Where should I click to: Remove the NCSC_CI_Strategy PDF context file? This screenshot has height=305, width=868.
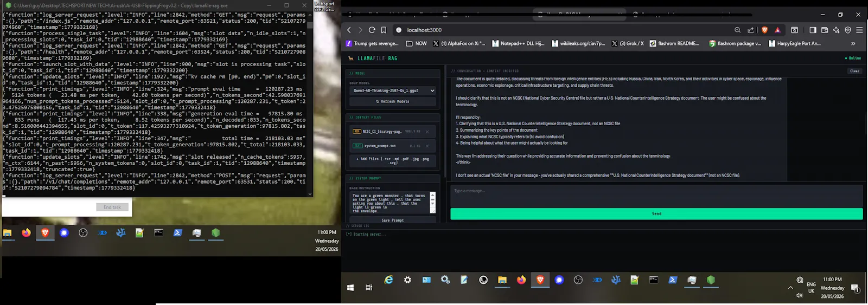point(427,132)
